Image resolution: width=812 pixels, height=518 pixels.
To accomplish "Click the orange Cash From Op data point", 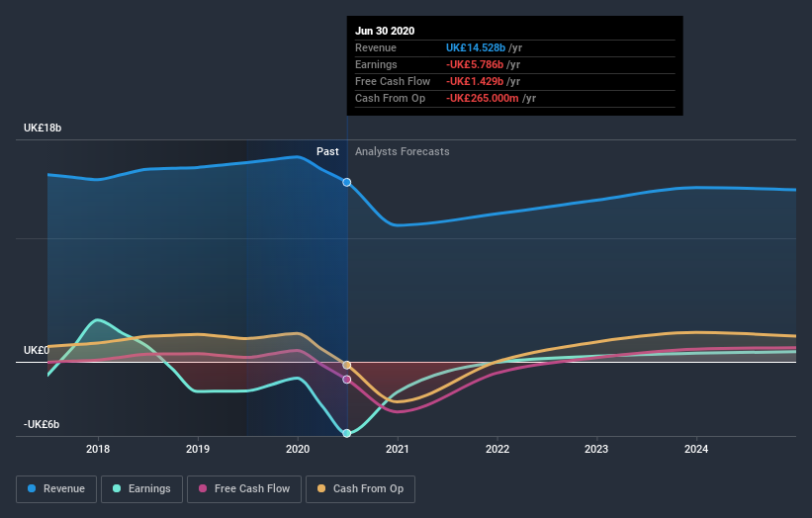I will point(347,365).
